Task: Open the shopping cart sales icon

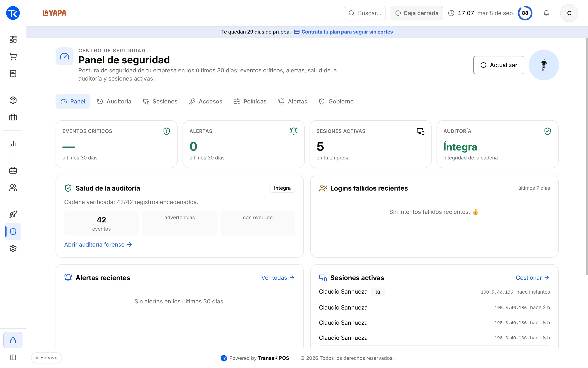Action: point(13,56)
